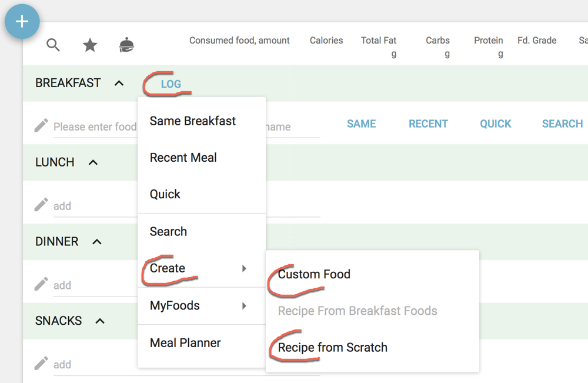The image size is (588, 383).
Task: Collapse the Dinner section chevron
Action: pos(97,242)
